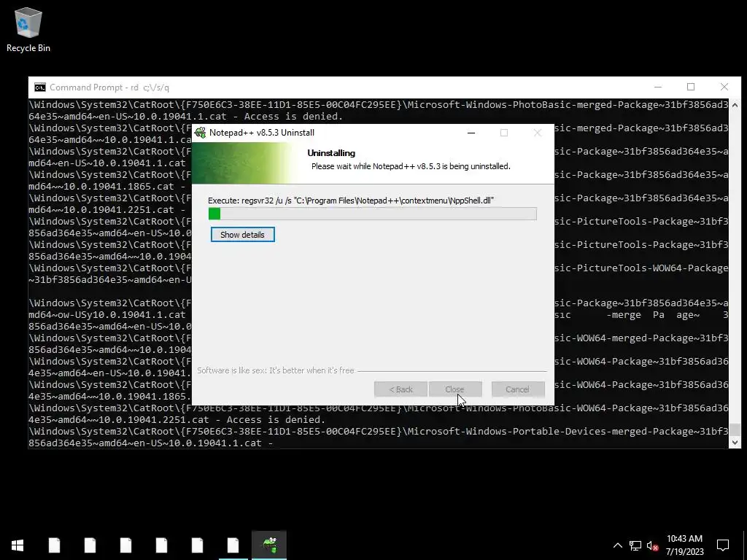Minimize the Command Prompt window

[x=658, y=87]
